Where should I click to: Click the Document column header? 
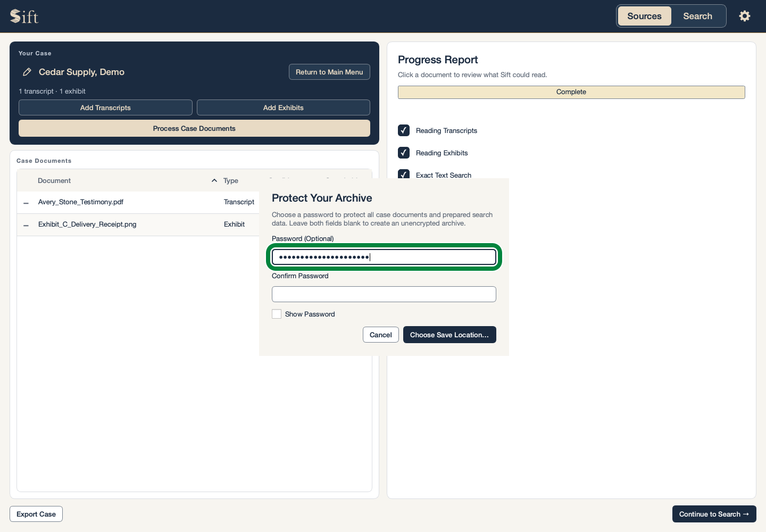(x=54, y=181)
